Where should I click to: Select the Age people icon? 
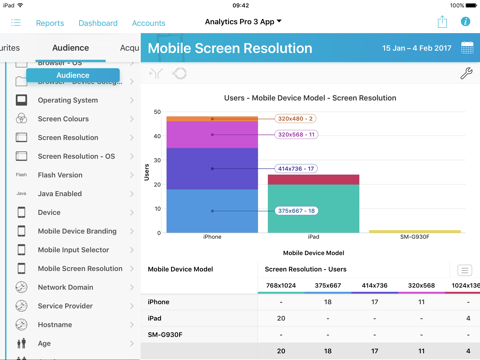(x=21, y=343)
